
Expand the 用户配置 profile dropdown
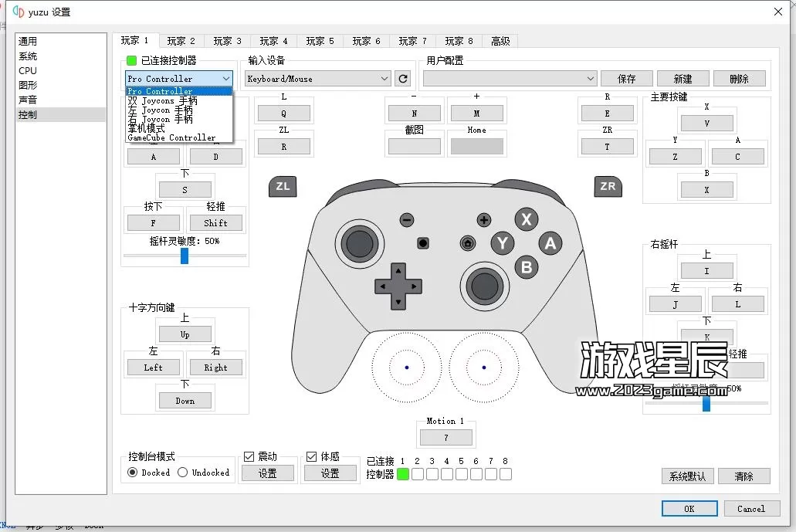[510, 79]
